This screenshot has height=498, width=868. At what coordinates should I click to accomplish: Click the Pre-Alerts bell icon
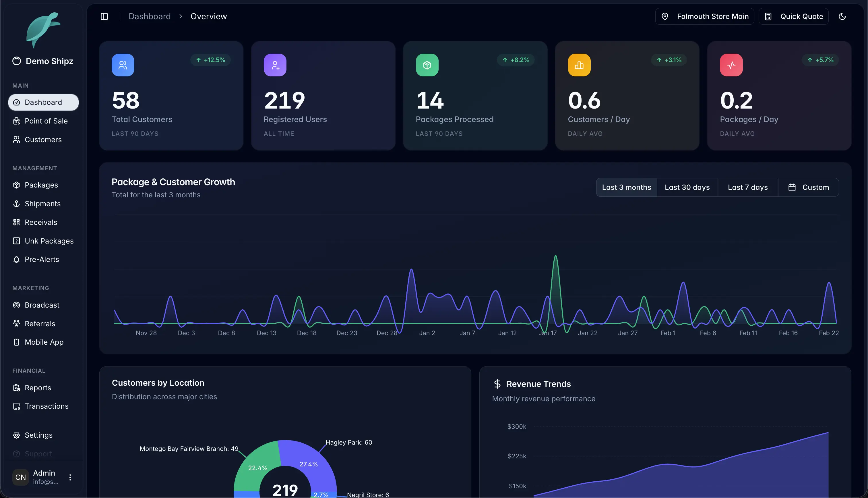(x=16, y=259)
